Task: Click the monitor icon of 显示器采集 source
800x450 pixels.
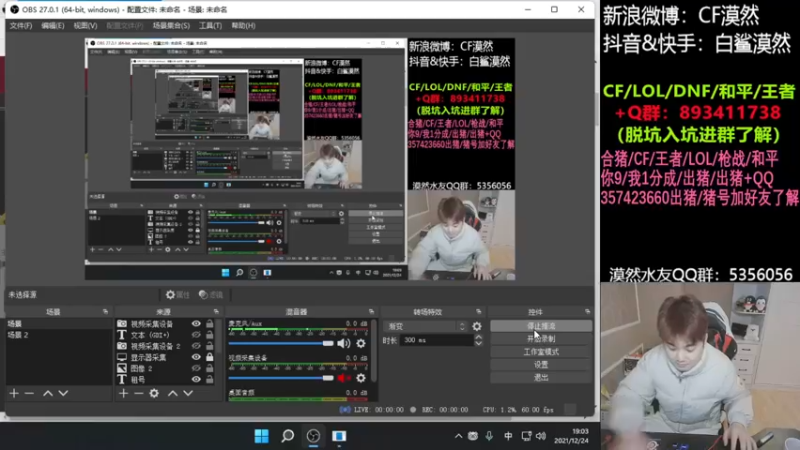Action: 122,357
